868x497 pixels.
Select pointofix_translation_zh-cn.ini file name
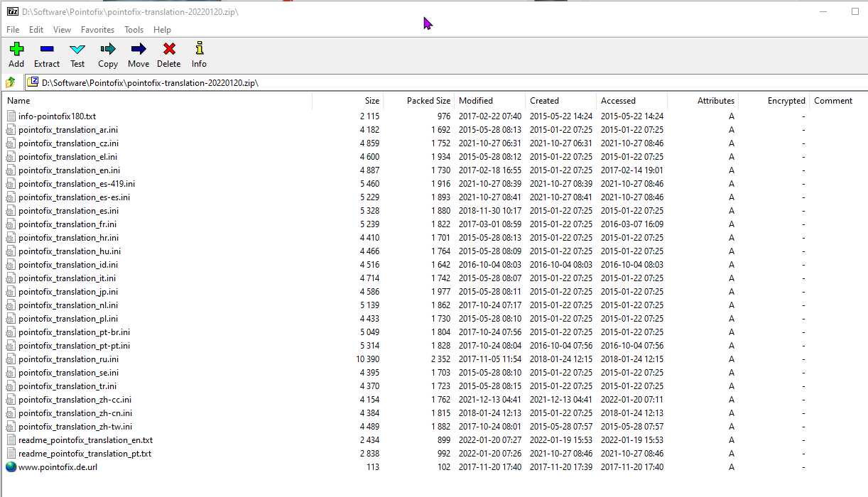pos(75,413)
